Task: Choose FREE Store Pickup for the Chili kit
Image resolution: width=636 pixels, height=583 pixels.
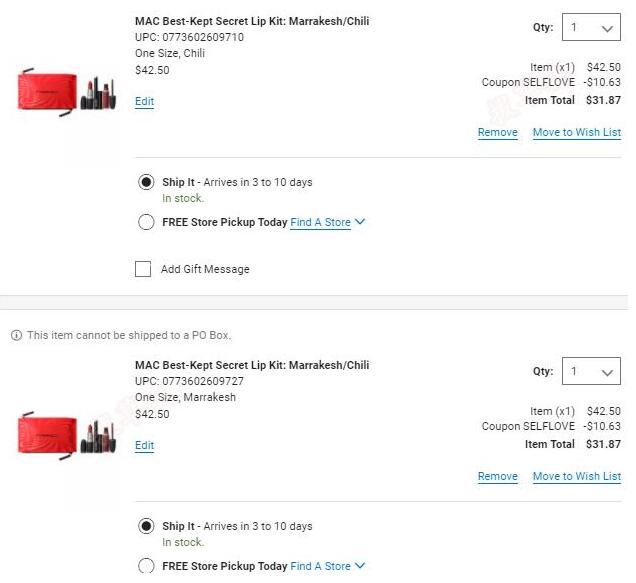Action: coord(146,222)
